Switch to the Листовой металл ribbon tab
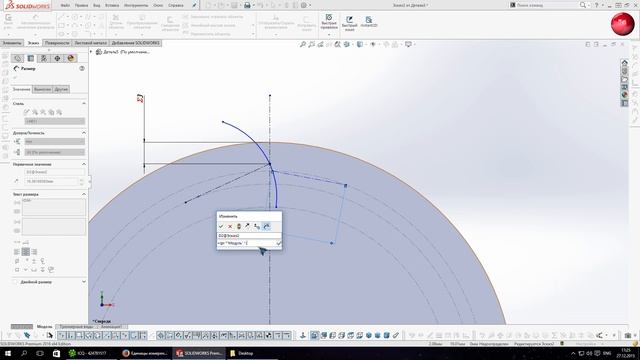 pos(91,43)
